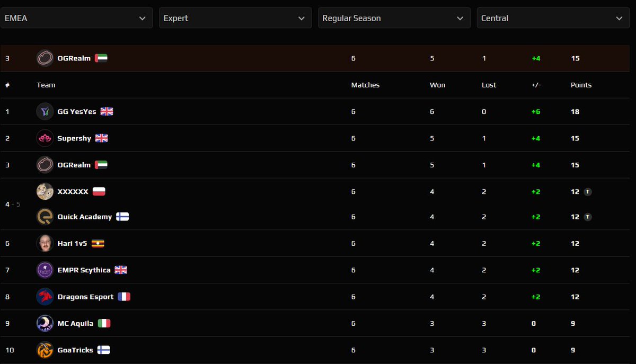Click the Quick Academy team logo
This screenshot has width=636, height=364.
click(x=45, y=217)
